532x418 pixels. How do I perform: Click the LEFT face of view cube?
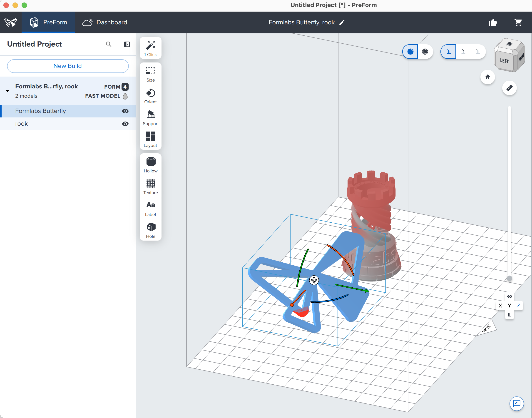coord(504,61)
